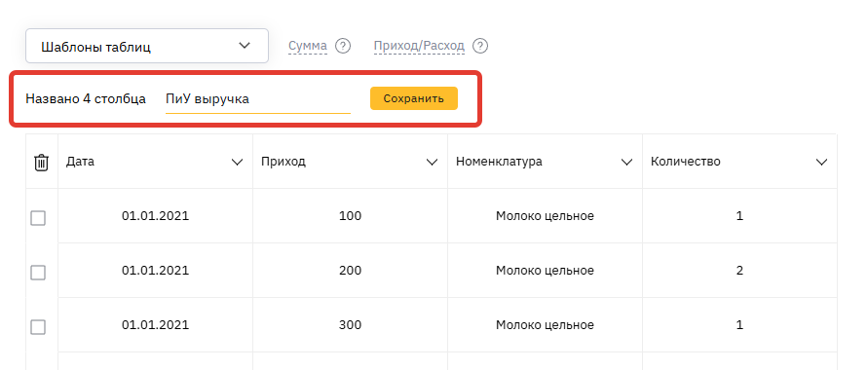This screenshot has width=868, height=370.
Task: Click the help icon next to Сумма
Action: click(343, 46)
